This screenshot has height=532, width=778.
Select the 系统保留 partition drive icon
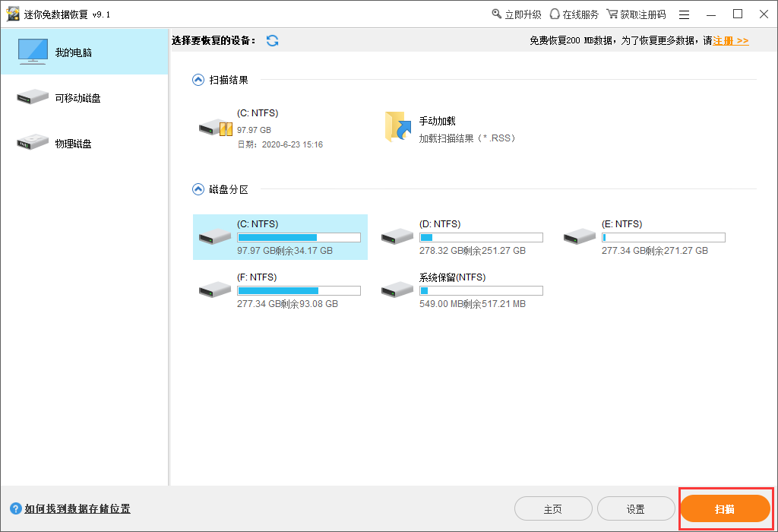pos(397,290)
